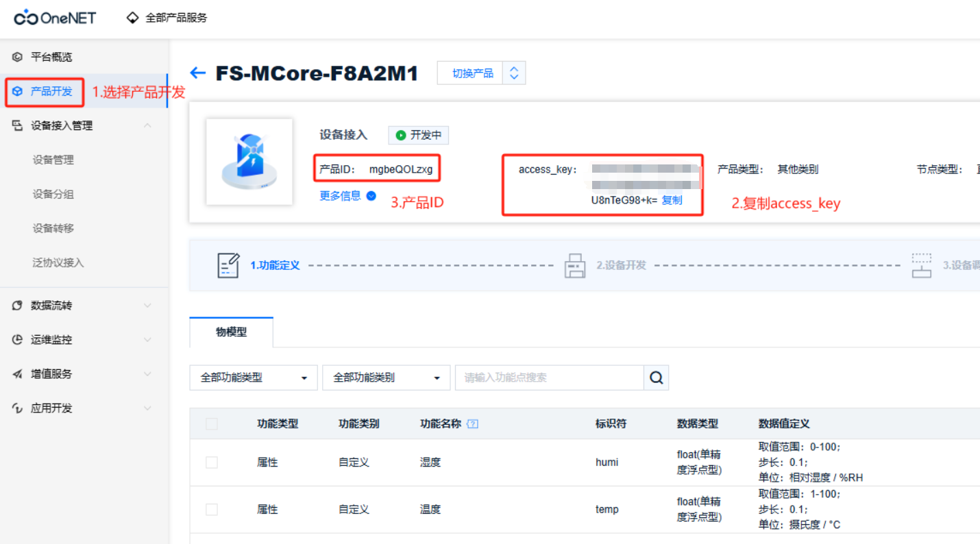The image size is (980, 544).
Task: Expand the 应用开发 section chevron
Action: 147,408
